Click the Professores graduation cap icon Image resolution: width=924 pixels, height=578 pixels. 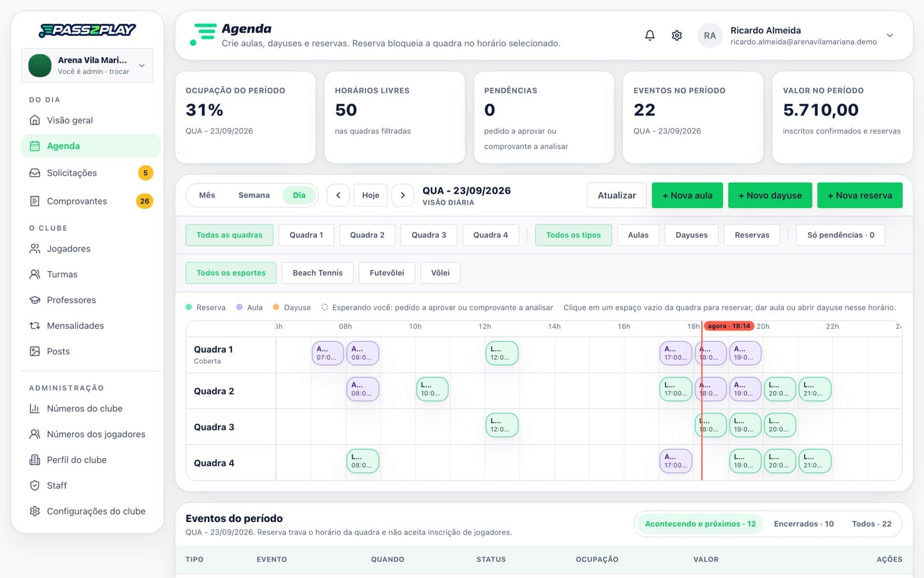click(x=35, y=300)
